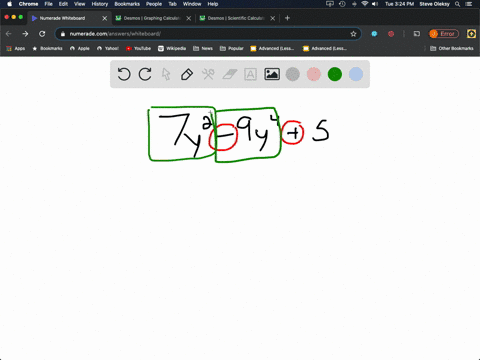Click the Error profile button
This screenshot has height=360, width=480.
[444, 34]
